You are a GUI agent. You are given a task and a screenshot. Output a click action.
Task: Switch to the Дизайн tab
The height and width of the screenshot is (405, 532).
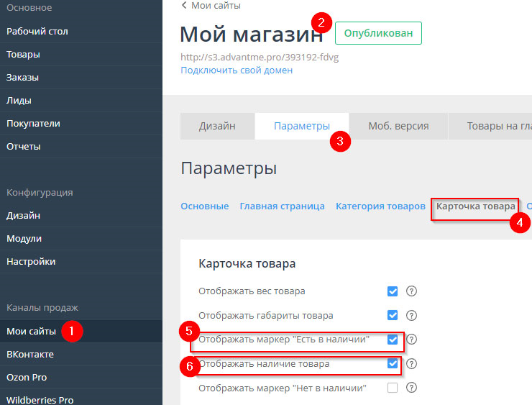pyautogui.click(x=217, y=126)
